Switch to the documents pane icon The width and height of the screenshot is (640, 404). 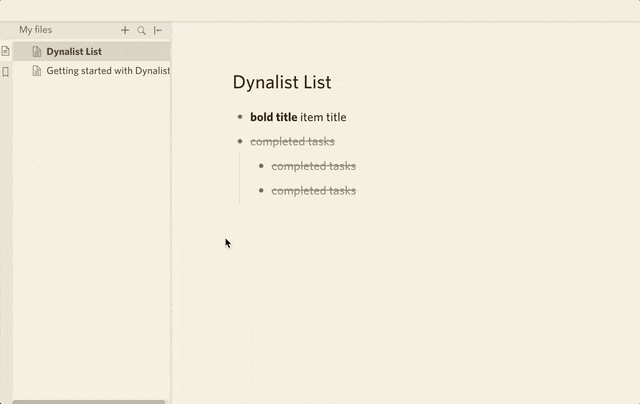pos(6,51)
